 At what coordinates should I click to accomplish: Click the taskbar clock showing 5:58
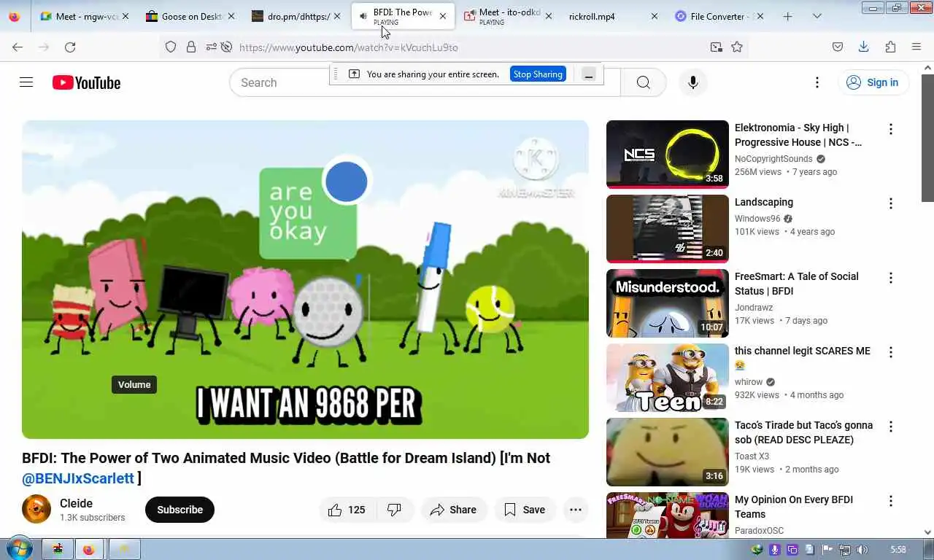click(x=898, y=549)
